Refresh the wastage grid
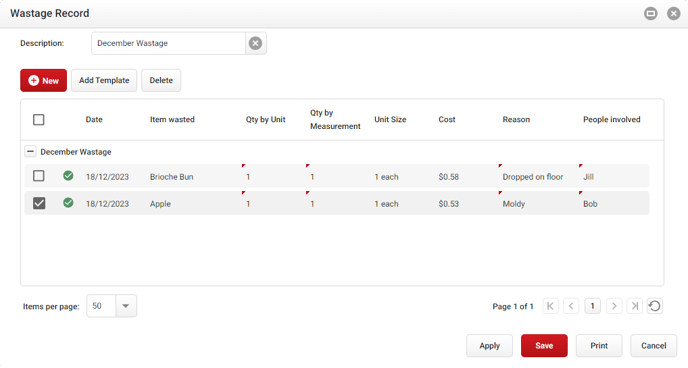Viewport: 688px width, 368px height. click(655, 306)
